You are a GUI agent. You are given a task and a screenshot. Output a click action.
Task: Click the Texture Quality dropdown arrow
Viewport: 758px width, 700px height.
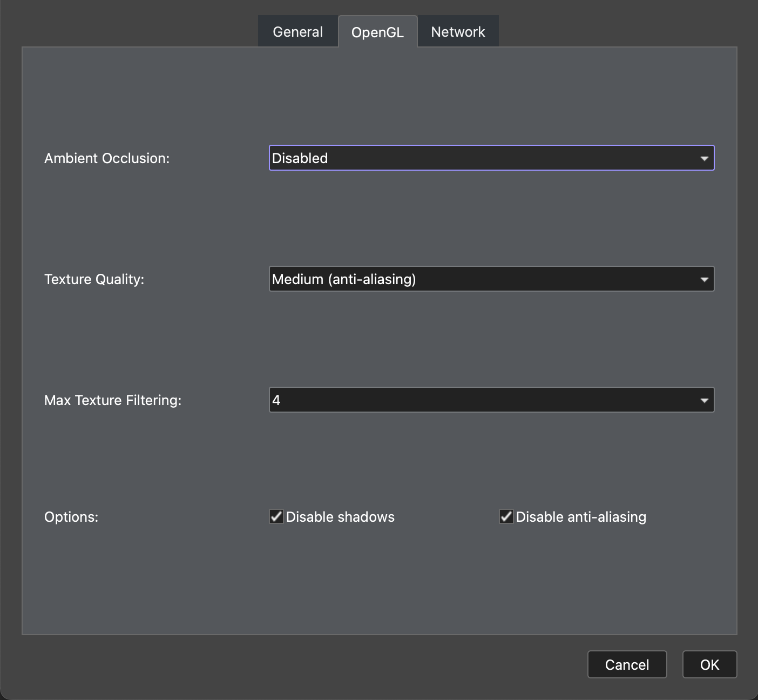(703, 279)
